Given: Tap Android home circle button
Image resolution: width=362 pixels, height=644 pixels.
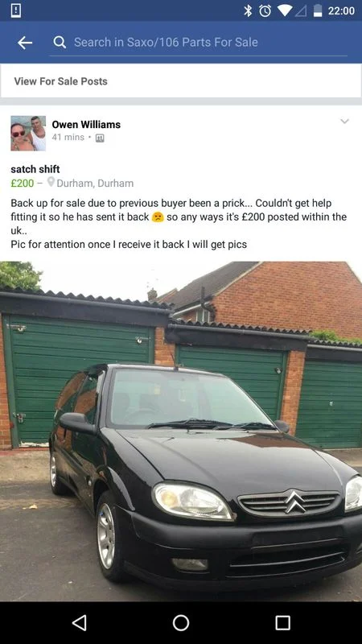Looking at the screenshot, I should click(x=181, y=622).
